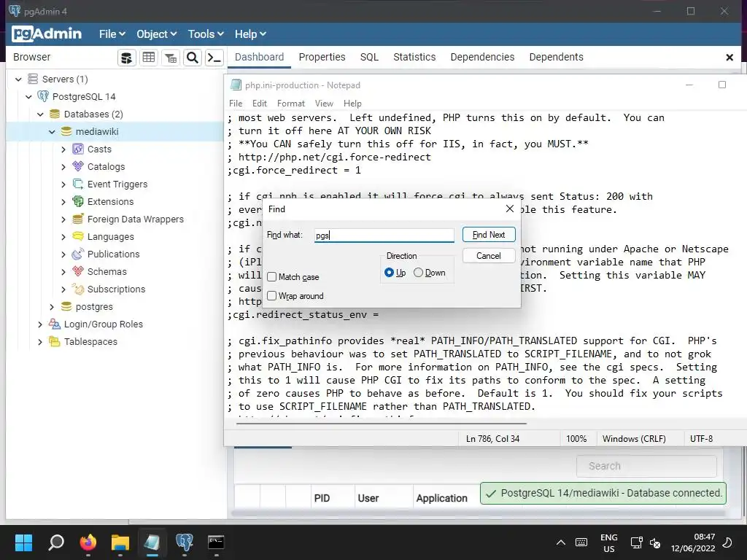This screenshot has height=560, width=747.
Task: Open Notepad View menu
Action: [324, 104]
